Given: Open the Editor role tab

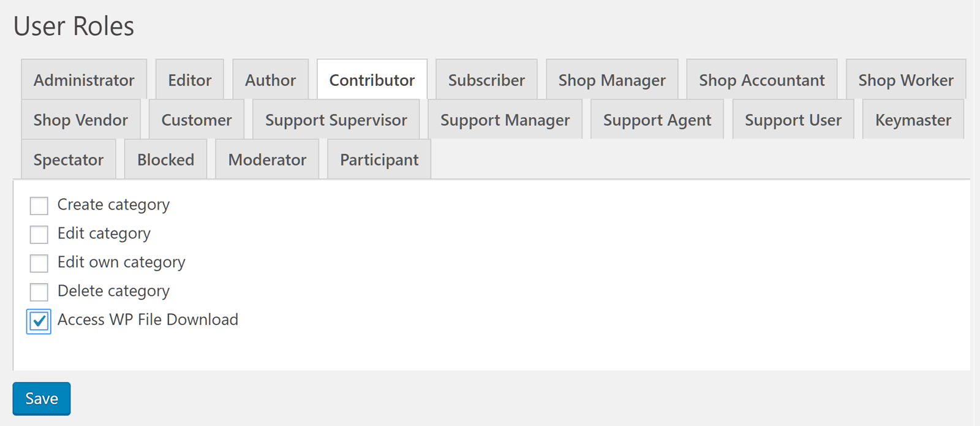Looking at the screenshot, I should [190, 80].
